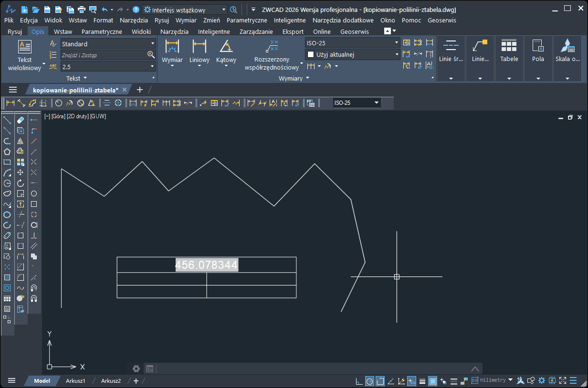Open the Standard text style dropdown
This screenshot has height=388, width=588.
click(108, 44)
